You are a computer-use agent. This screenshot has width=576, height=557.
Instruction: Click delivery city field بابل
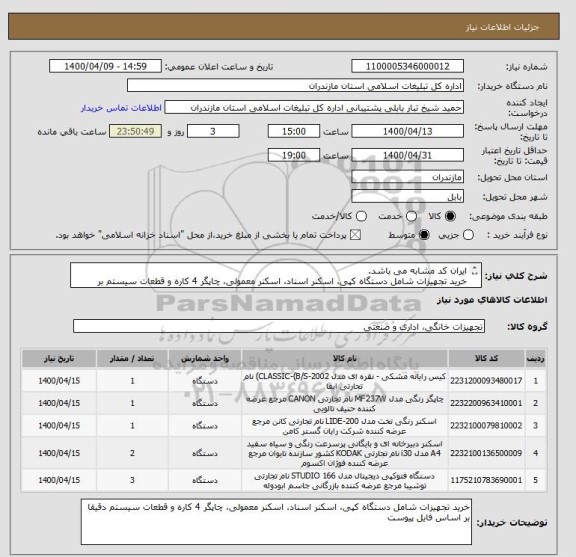(407, 197)
